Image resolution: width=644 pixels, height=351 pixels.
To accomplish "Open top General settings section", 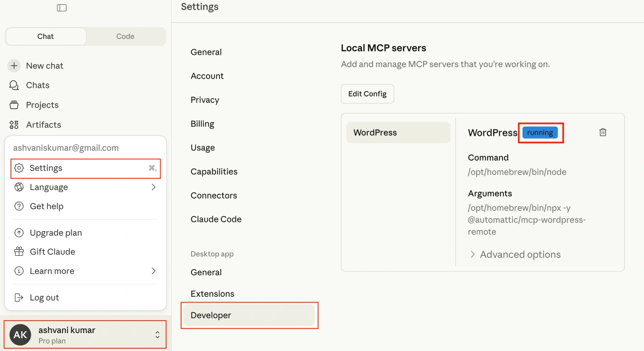I will point(206,52).
